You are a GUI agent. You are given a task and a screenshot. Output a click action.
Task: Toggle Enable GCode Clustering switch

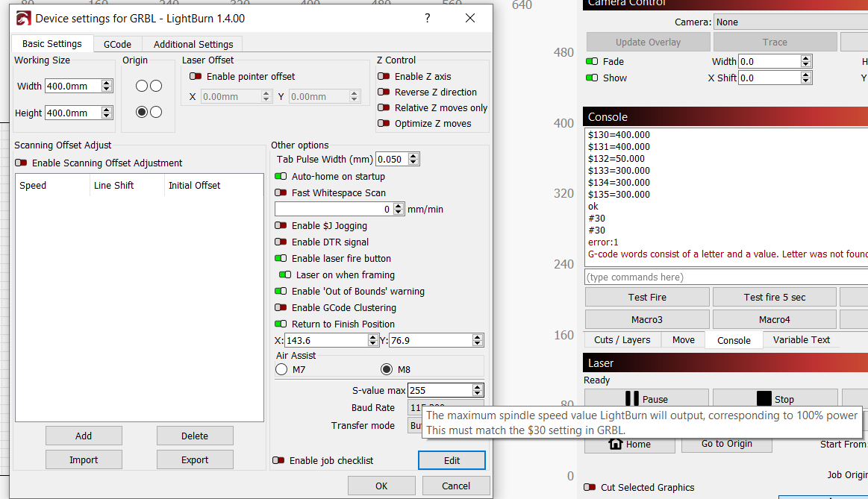(281, 307)
